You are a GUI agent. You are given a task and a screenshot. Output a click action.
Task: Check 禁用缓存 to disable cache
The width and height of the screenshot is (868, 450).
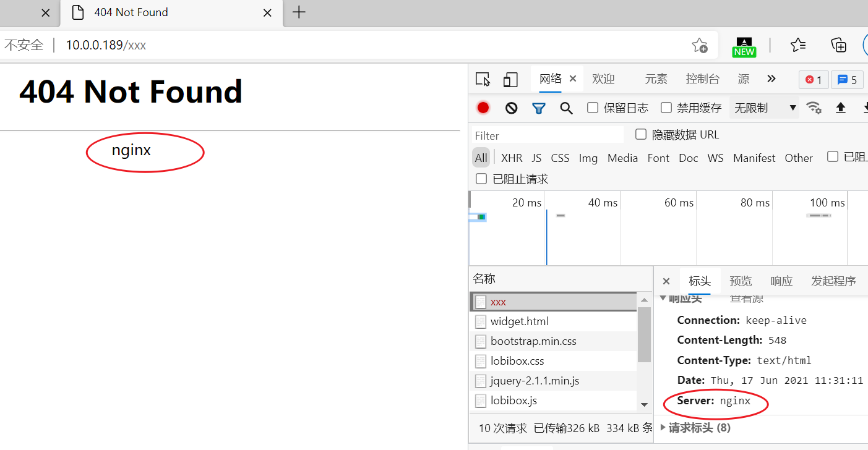[666, 107]
